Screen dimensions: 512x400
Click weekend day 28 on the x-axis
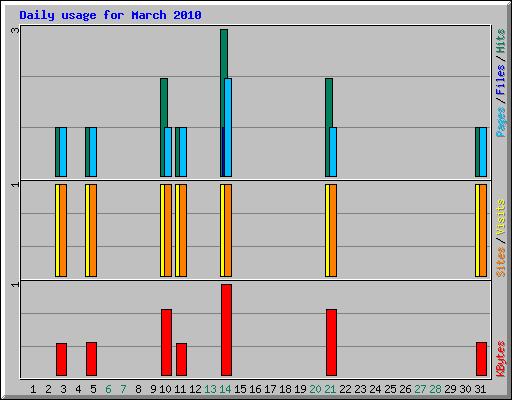tap(435, 389)
